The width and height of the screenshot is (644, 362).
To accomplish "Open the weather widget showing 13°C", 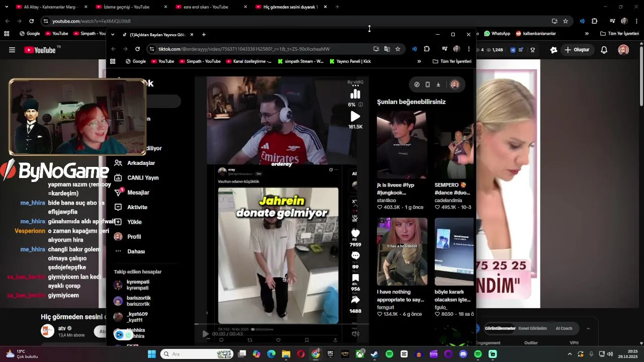I will click(23, 354).
